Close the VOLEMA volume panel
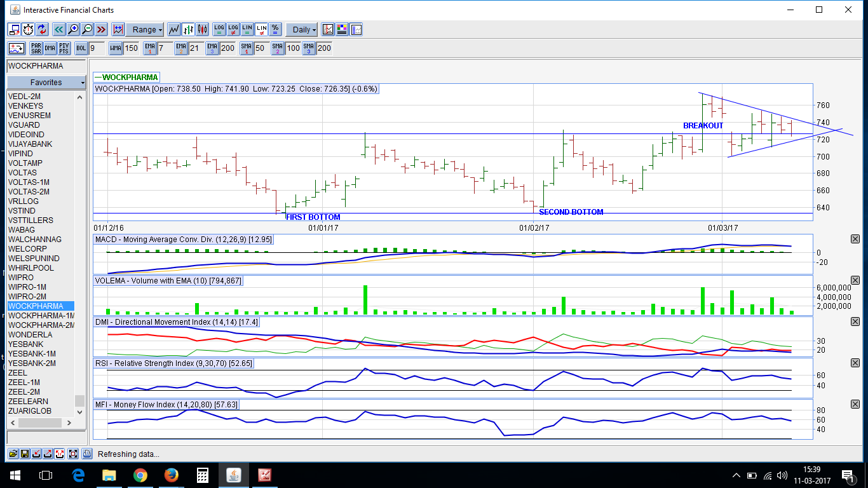 (855, 280)
